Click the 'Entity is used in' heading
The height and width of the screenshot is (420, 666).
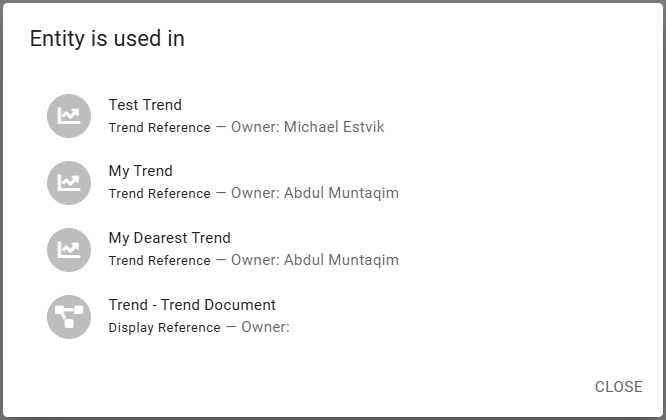pos(107,39)
